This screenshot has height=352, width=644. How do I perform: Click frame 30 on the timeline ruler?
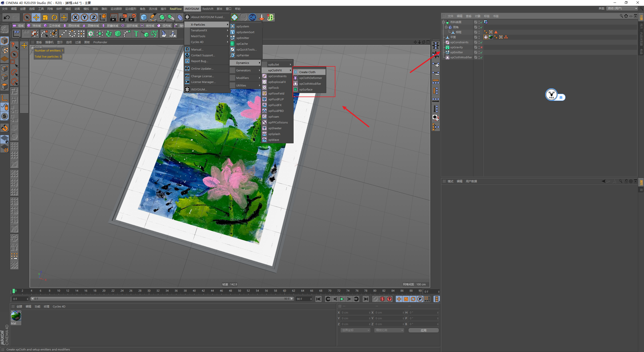tap(149, 291)
